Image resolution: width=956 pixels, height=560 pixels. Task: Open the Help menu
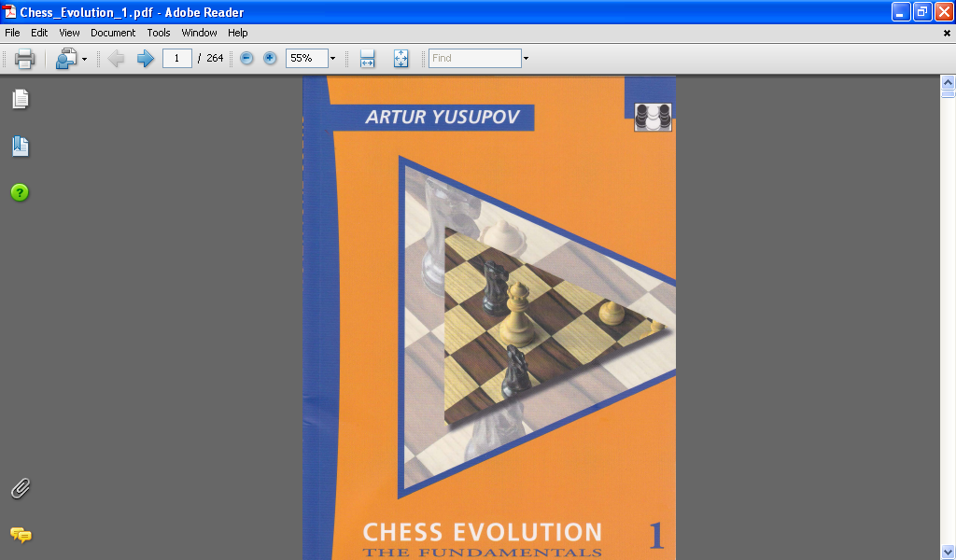tap(238, 33)
